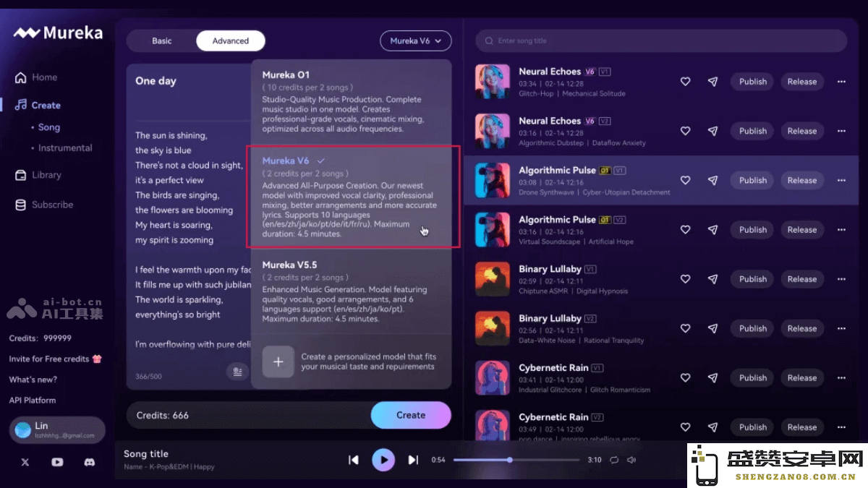This screenshot has height=488, width=868.
Task: Click in the song title search field
Action: pyautogui.click(x=661, y=41)
